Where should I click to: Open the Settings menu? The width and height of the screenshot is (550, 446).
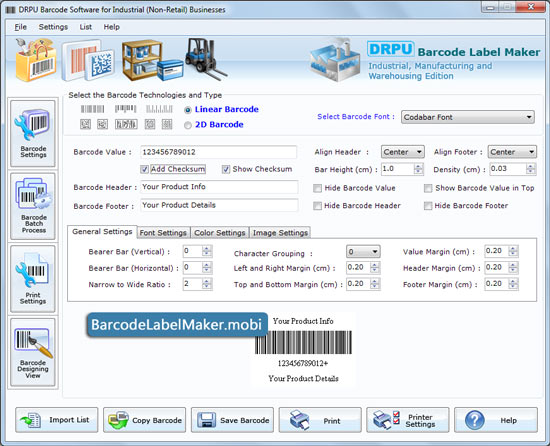click(x=53, y=27)
